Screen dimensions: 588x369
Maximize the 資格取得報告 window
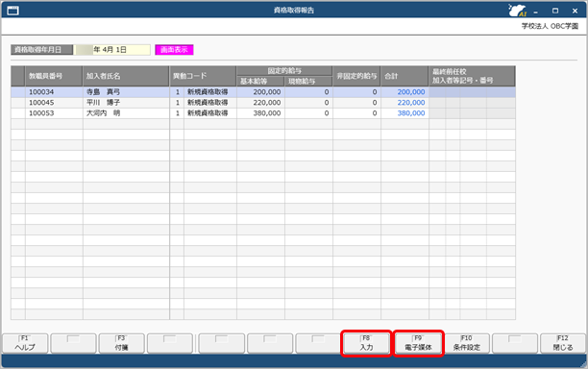click(555, 11)
